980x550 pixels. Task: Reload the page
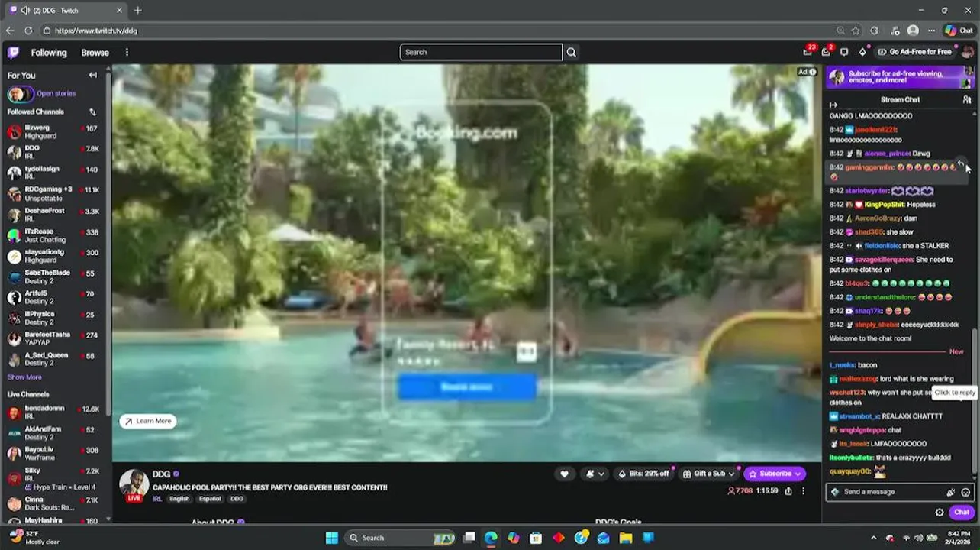point(28,31)
